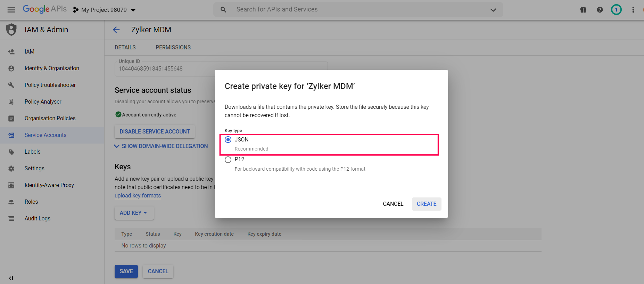The height and width of the screenshot is (284, 644).
Task: Open the help question mark icon
Action: tap(600, 10)
